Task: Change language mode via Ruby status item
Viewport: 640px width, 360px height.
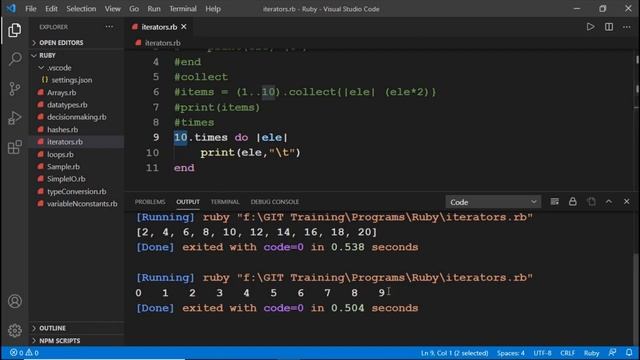Action: (591, 353)
